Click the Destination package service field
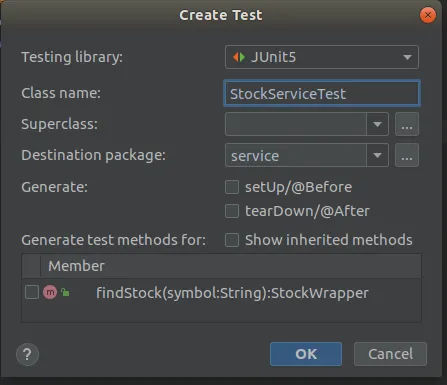447x385 pixels. (x=296, y=155)
